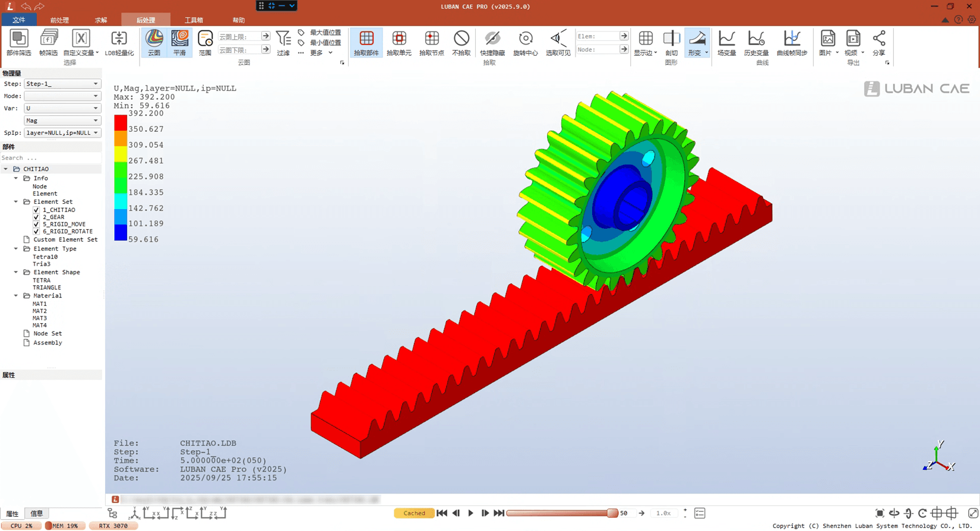Disable the 6_RIGID_ROTATE checkbox
This screenshot has height=531, width=980.
coord(36,232)
